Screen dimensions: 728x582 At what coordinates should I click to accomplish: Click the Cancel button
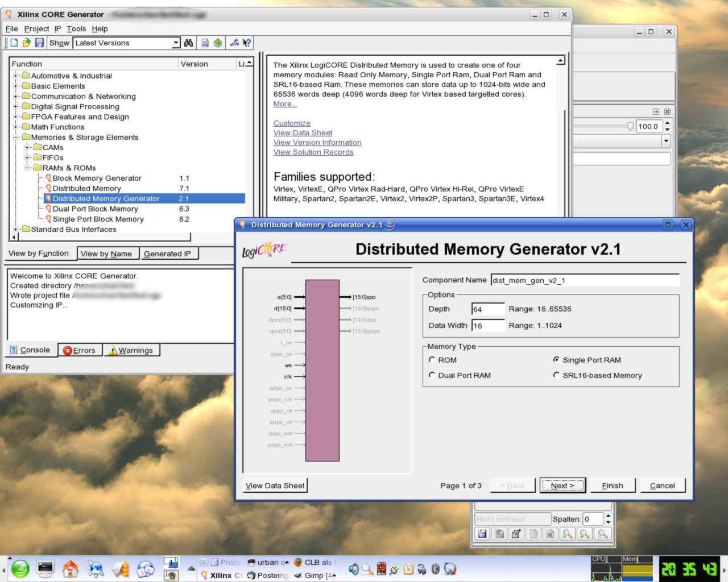coord(663,485)
